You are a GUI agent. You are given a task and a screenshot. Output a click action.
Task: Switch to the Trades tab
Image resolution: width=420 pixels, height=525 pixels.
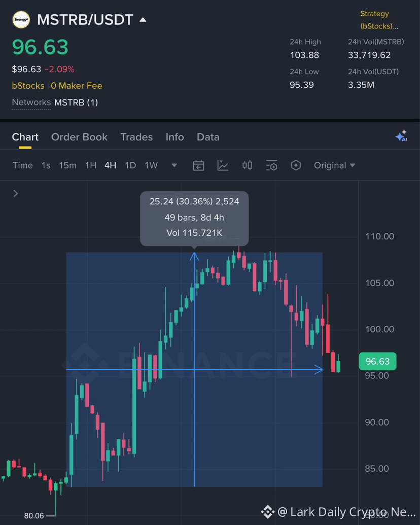[x=136, y=137]
